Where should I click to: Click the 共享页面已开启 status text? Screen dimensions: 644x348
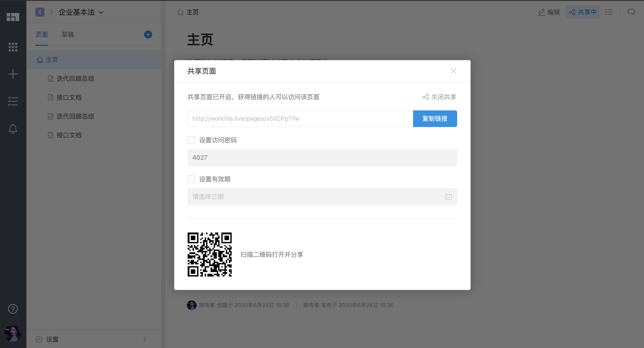(253, 97)
